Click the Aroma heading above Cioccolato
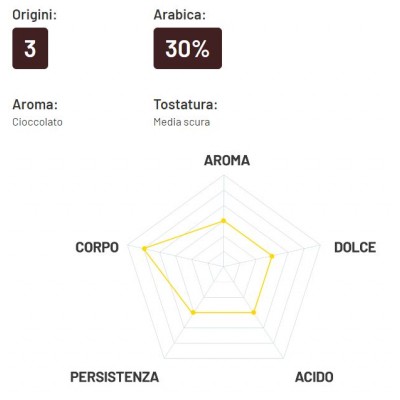Screen dimensions: 400x400 [x=35, y=105]
